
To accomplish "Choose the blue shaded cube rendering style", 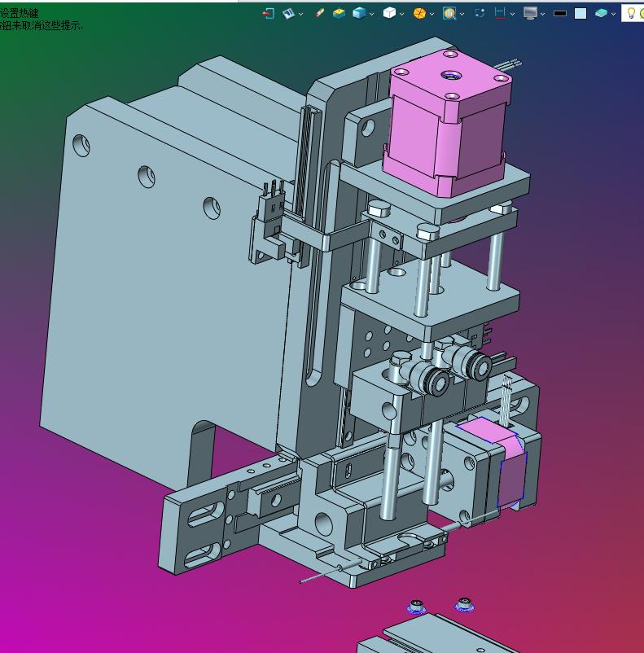I will [359, 14].
